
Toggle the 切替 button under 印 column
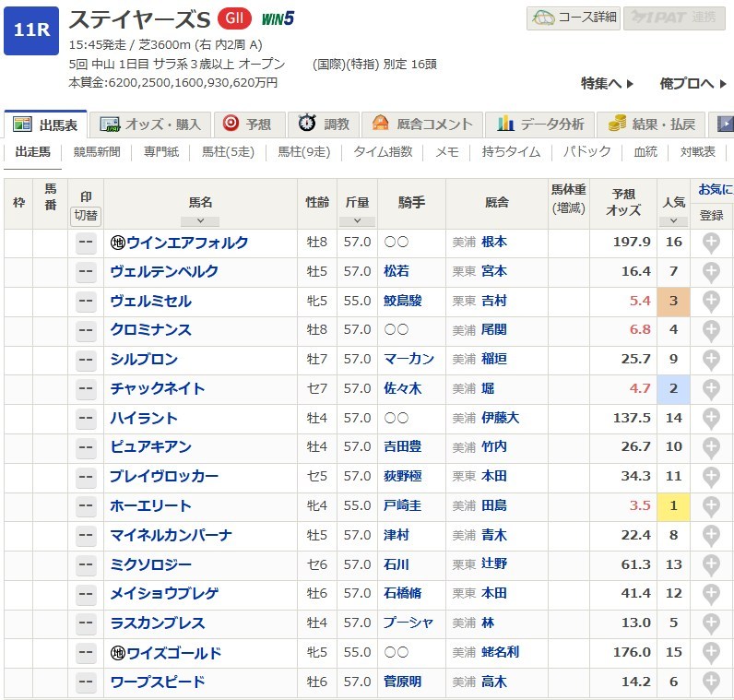(86, 216)
